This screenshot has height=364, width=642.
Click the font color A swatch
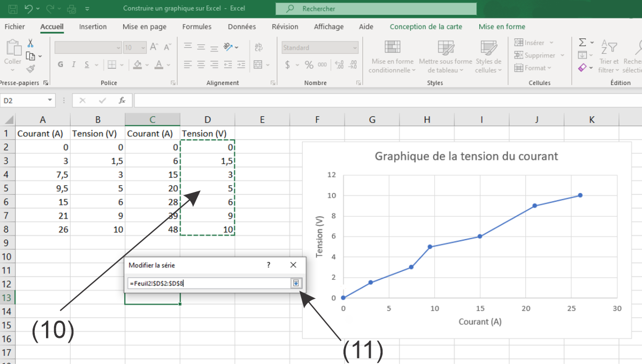pyautogui.click(x=158, y=65)
